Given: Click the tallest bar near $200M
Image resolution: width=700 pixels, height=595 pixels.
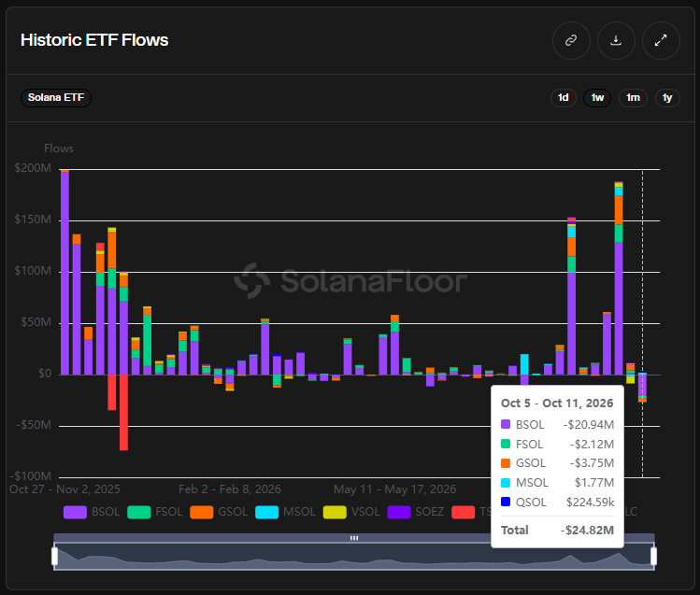Looking at the screenshot, I should click(64, 273).
